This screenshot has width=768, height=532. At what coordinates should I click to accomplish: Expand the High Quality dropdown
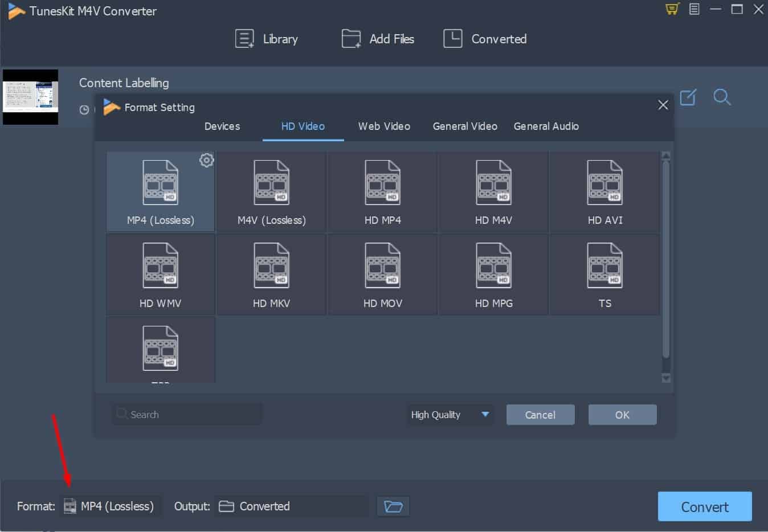[450, 415]
